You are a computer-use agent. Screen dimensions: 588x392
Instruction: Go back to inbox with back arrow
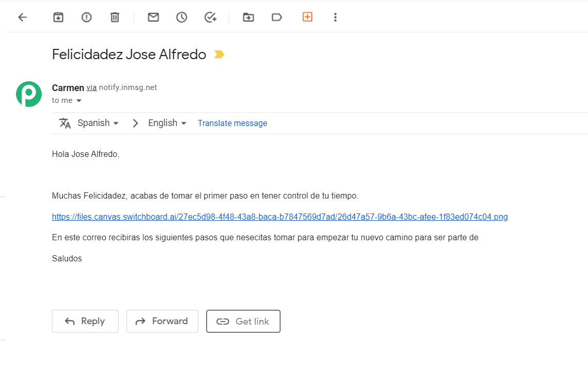click(22, 17)
